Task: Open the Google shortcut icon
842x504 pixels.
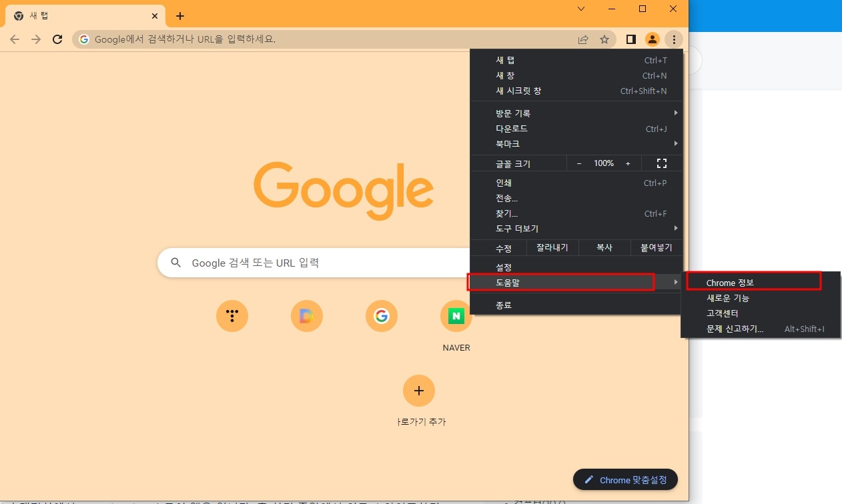Action: click(x=381, y=315)
